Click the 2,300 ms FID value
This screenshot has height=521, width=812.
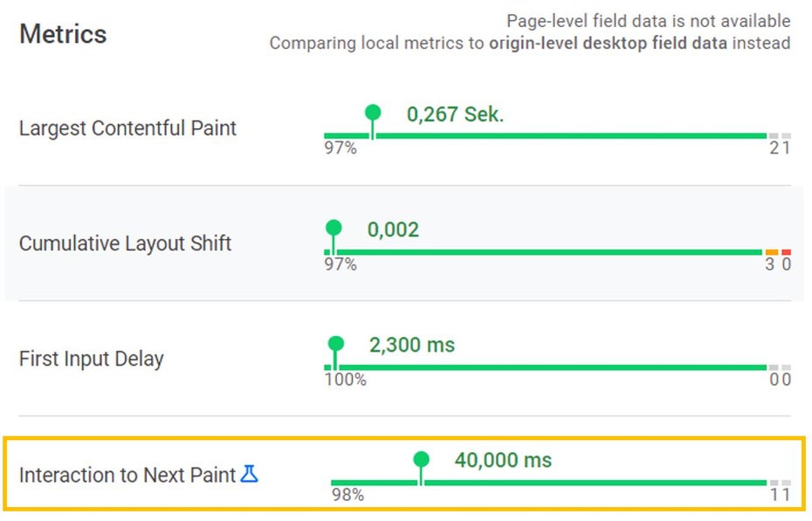point(412,346)
